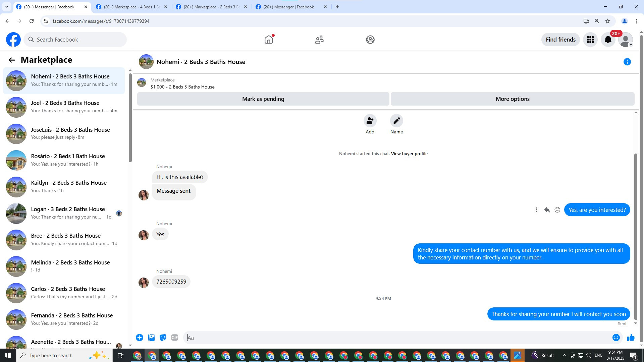The image size is (644, 362).
Task: Send a thumbs-up like
Action: pyautogui.click(x=631, y=338)
